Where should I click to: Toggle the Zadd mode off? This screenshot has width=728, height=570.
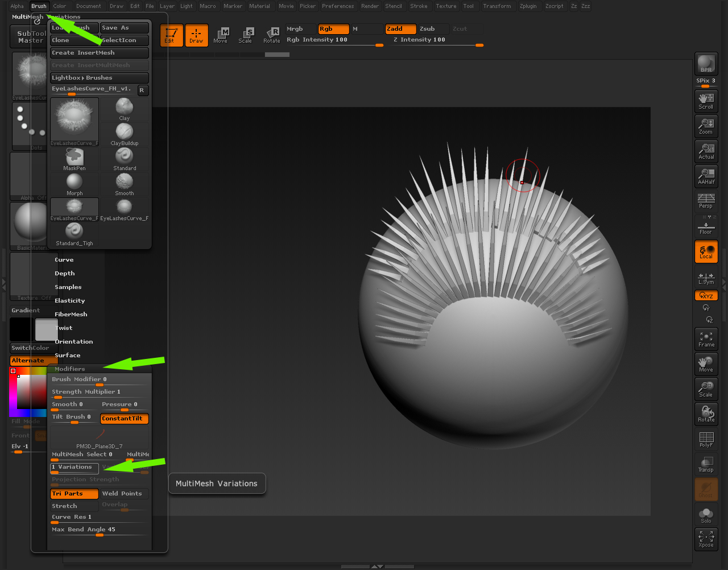(x=400, y=29)
